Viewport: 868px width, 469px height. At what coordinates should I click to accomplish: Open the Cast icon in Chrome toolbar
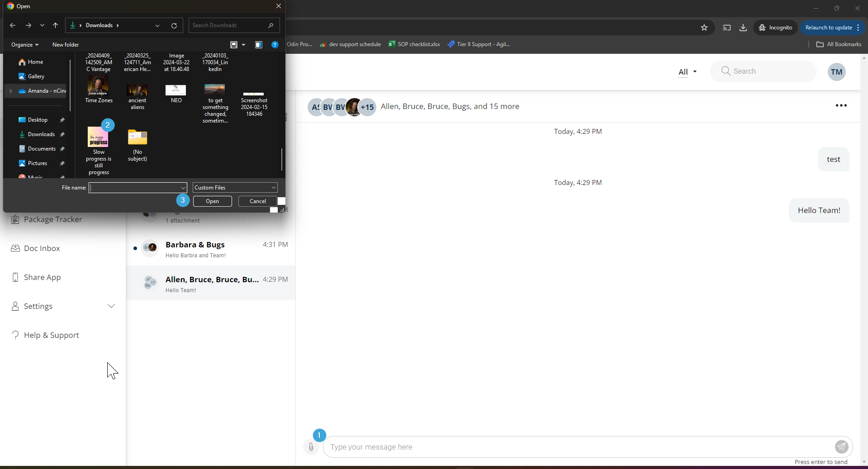tap(727, 28)
